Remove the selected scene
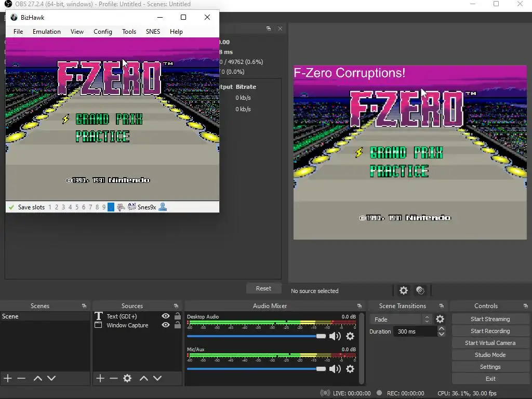The height and width of the screenshot is (399, 532). 21,378
